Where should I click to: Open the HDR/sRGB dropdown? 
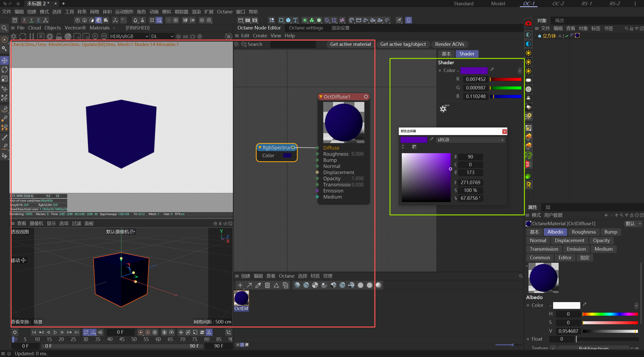tap(129, 37)
